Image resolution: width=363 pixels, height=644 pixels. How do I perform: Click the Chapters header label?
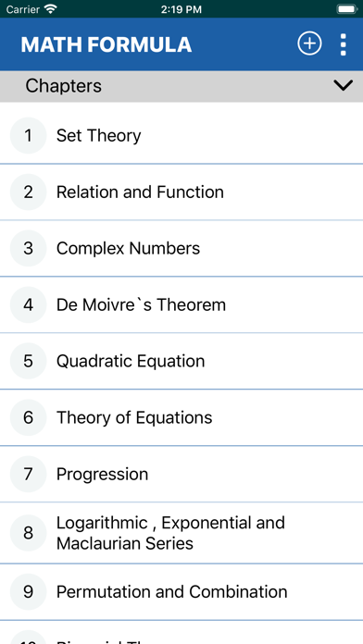click(63, 86)
